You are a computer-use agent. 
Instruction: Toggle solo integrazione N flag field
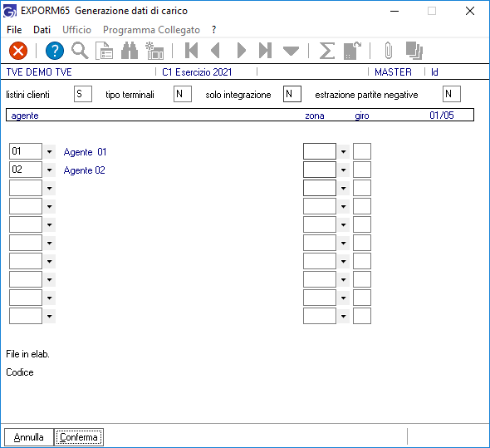[292, 94]
